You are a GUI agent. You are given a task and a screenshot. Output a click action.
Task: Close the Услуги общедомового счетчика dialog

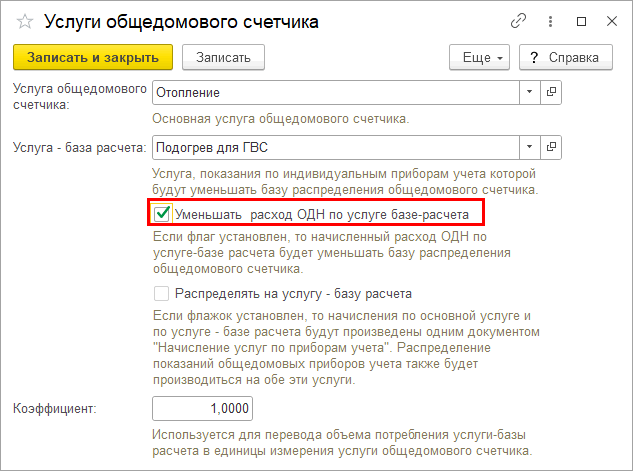click(x=612, y=21)
